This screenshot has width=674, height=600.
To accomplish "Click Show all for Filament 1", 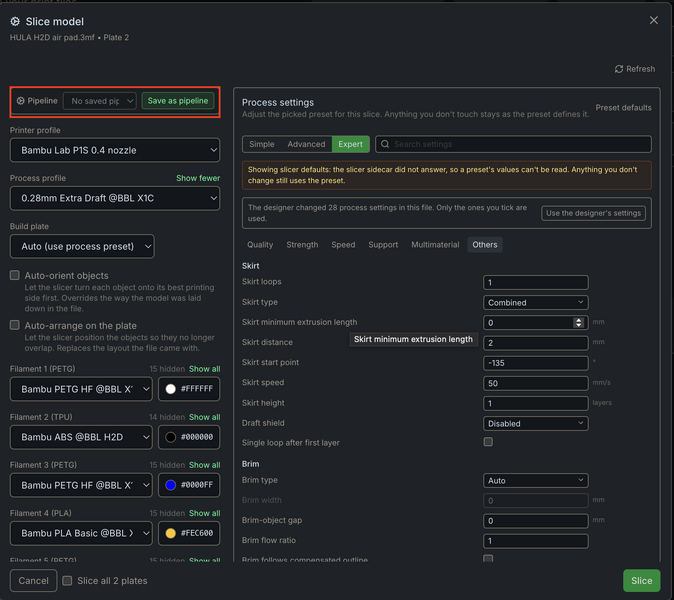I will [x=205, y=369].
